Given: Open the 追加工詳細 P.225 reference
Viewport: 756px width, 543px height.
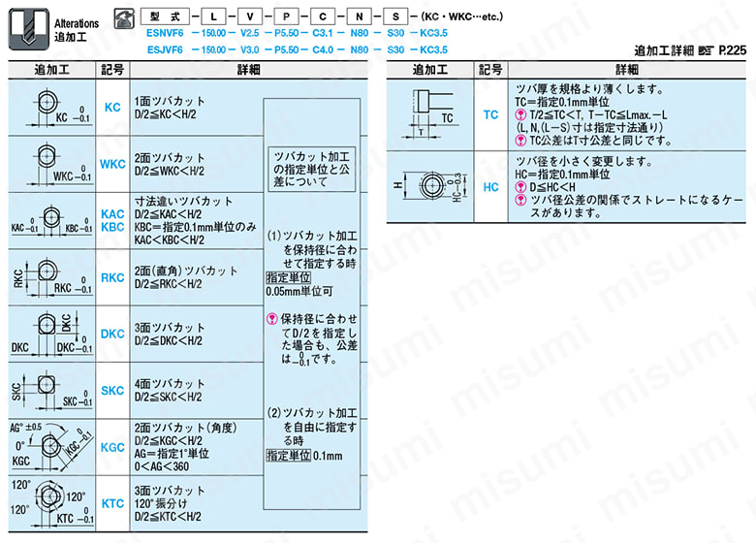Looking at the screenshot, I should click(x=690, y=50).
